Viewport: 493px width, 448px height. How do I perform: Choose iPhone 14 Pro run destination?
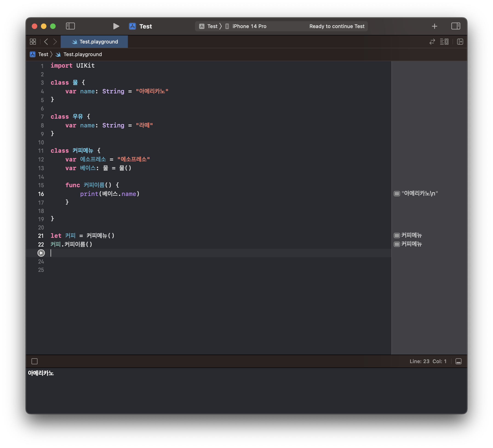pos(249,26)
